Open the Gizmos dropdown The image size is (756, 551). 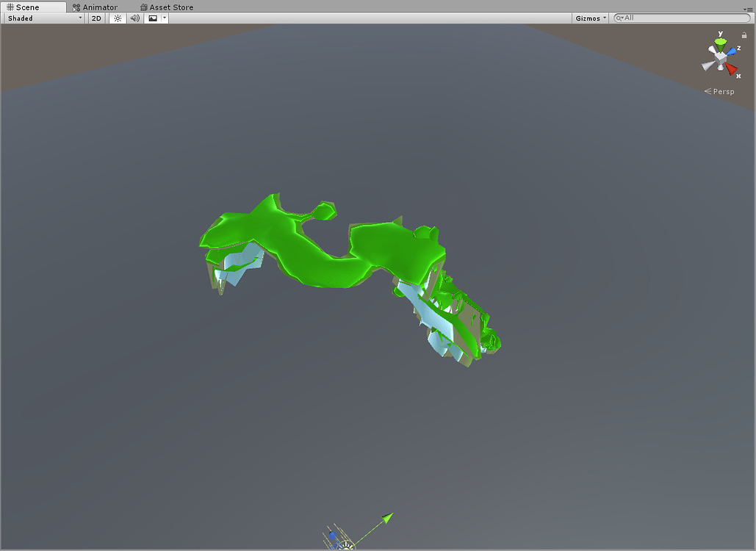click(590, 18)
